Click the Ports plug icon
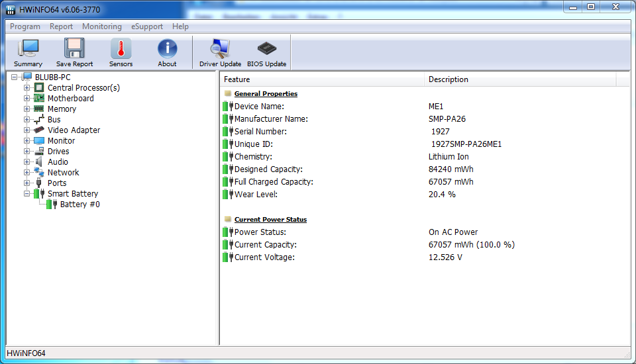The height and width of the screenshot is (364, 636). [39, 183]
